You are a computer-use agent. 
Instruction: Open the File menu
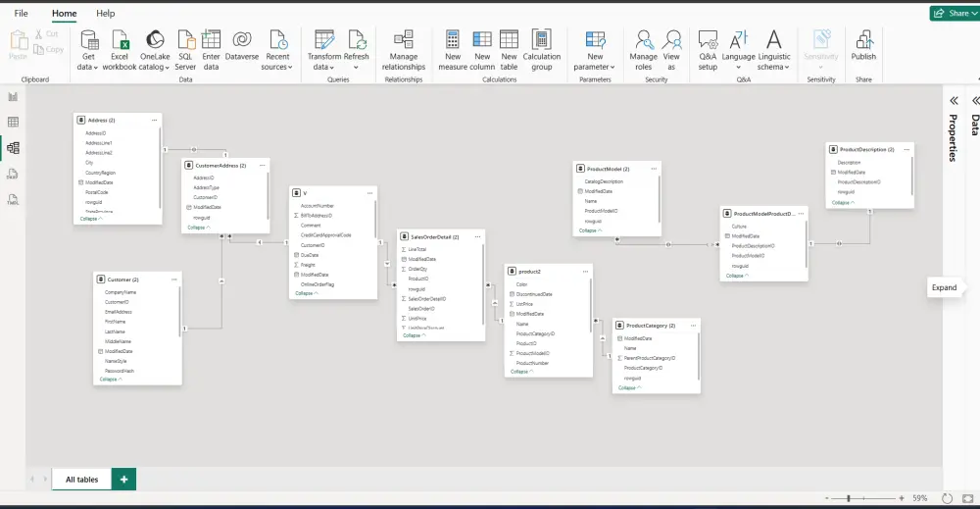pyautogui.click(x=22, y=13)
